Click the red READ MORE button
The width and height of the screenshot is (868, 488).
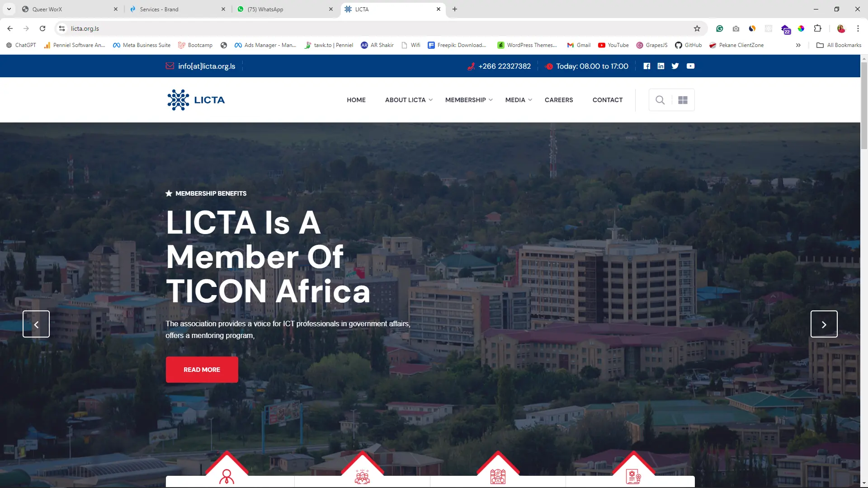pyautogui.click(x=202, y=370)
